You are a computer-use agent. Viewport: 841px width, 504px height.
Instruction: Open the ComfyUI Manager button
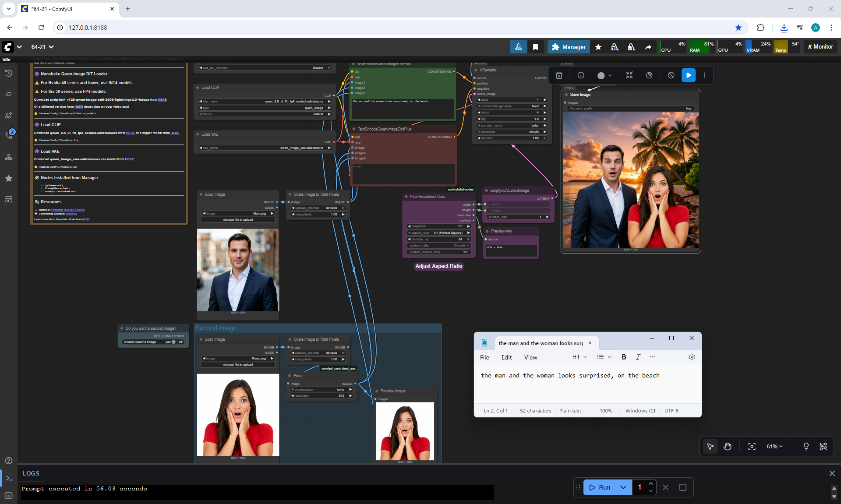coord(569,47)
